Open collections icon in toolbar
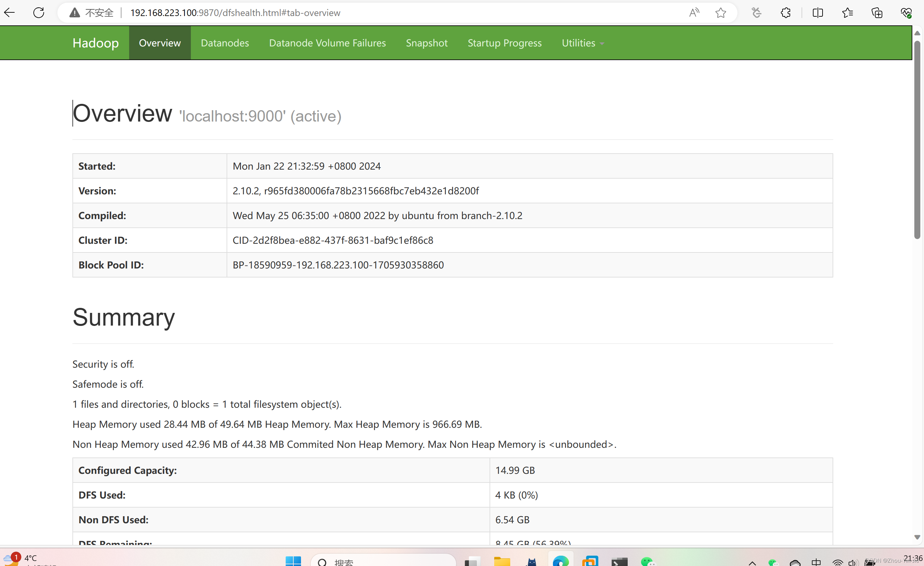 (x=877, y=13)
